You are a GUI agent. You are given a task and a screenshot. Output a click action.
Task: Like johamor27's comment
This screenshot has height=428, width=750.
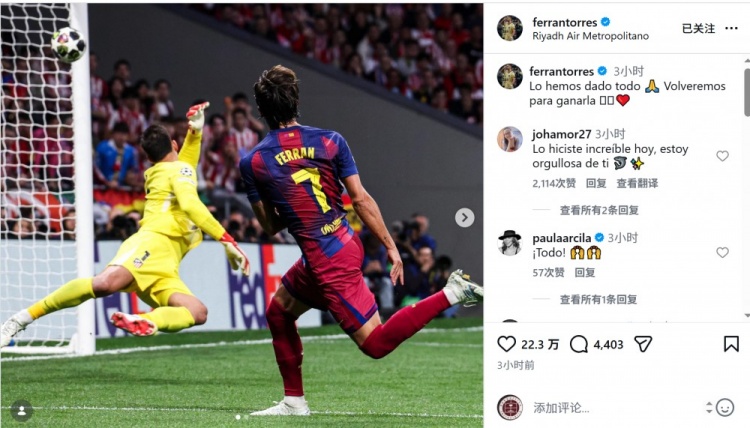722,156
